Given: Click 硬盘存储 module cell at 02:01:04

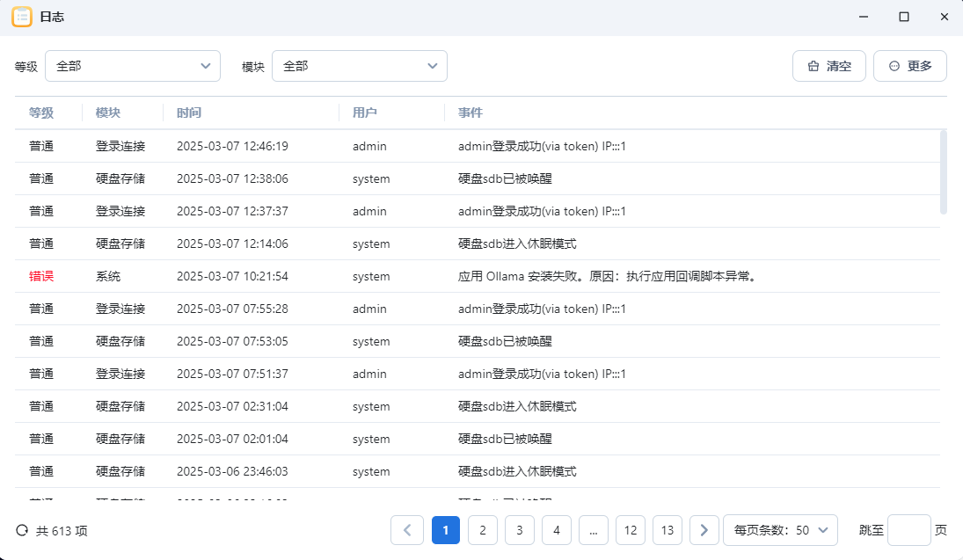Looking at the screenshot, I should (x=120, y=439).
